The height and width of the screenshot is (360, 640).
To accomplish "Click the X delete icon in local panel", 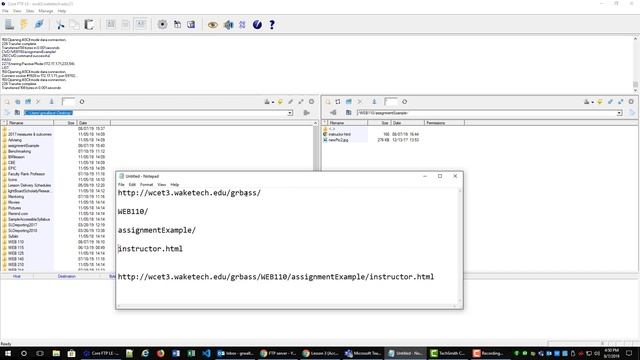I will tap(38, 102).
